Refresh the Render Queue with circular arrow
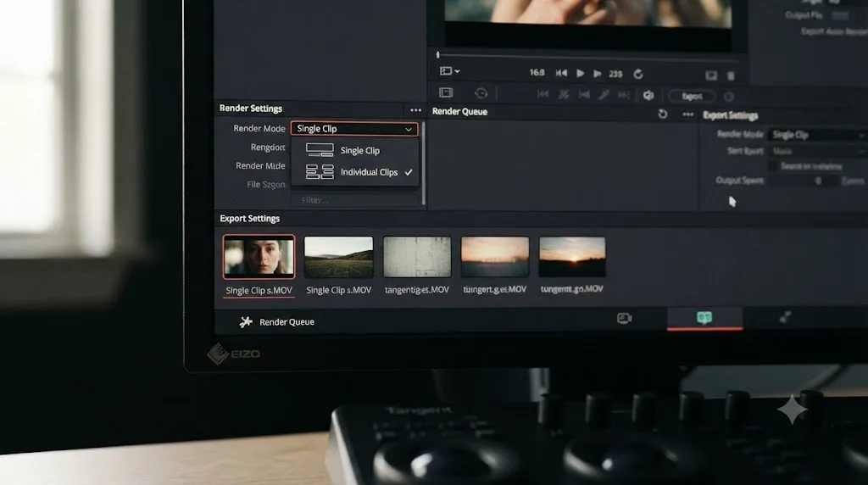This screenshot has height=485, width=868. [663, 114]
